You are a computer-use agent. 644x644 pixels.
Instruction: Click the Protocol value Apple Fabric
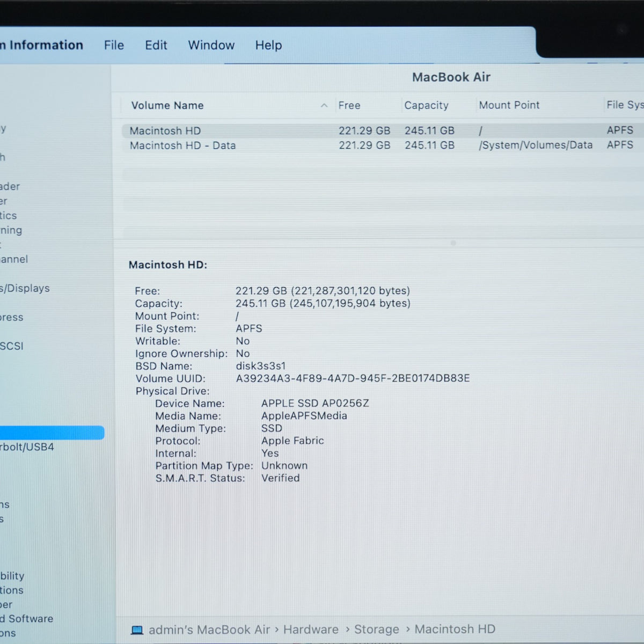(x=292, y=441)
